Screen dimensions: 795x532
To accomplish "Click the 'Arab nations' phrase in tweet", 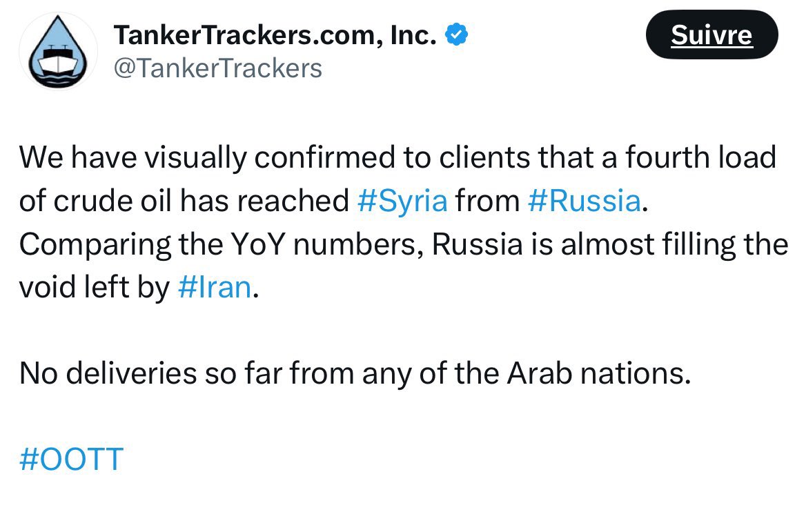I will [x=598, y=374].
